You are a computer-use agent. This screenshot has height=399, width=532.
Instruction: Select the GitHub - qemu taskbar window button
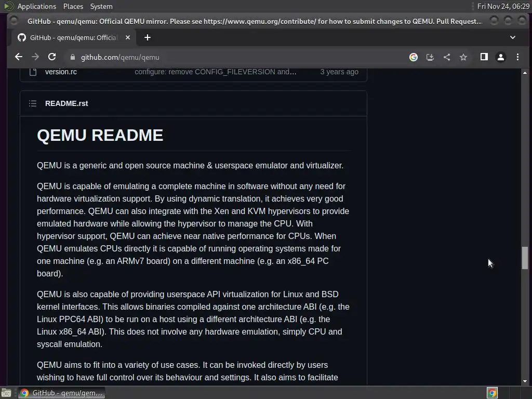tap(61, 393)
